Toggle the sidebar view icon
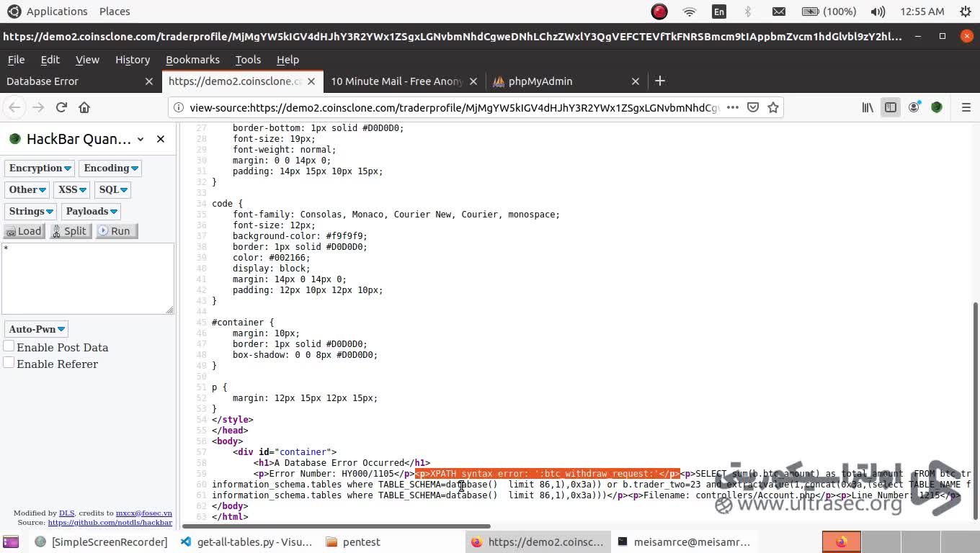Image resolution: width=980 pixels, height=553 pixels. (891, 107)
